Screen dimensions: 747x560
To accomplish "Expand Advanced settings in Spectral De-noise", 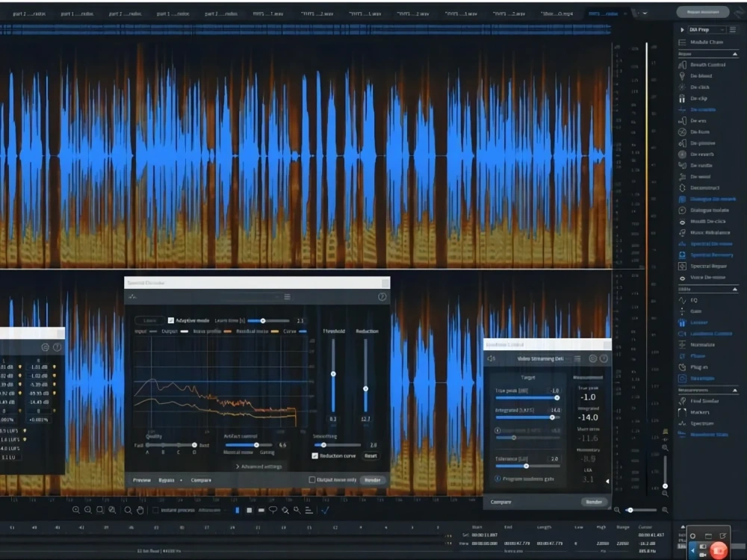I will tap(259, 467).
